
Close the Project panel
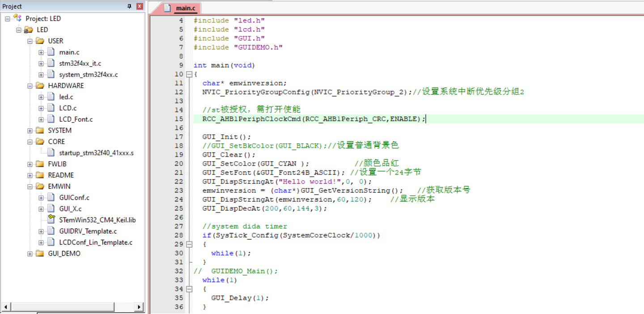pos(140,6)
